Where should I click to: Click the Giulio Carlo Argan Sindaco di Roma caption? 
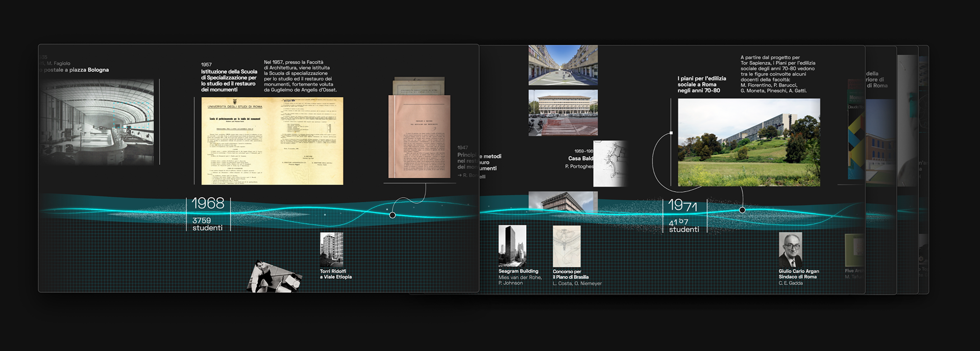[x=799, y=274]
